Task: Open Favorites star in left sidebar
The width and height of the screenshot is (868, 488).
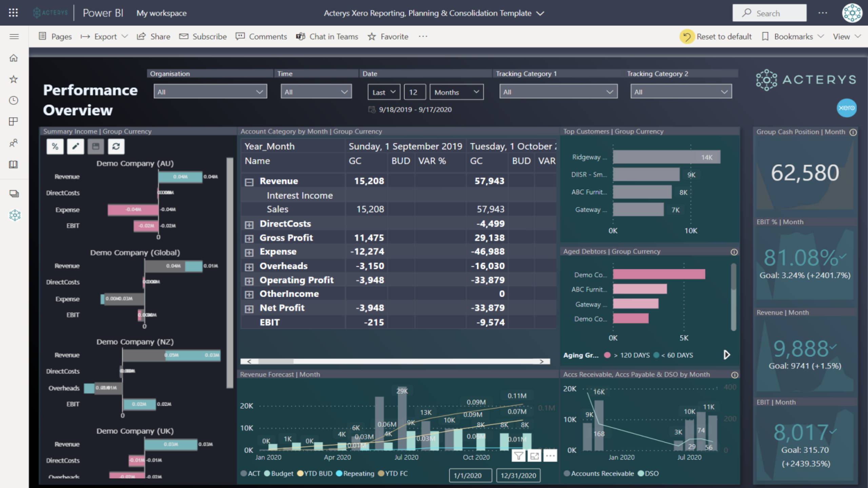Action: pyautogui.click(x=14, y=79)
